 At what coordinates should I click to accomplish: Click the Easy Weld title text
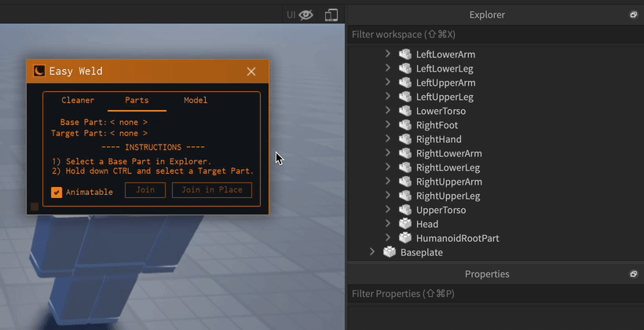(x=76, y=71)
